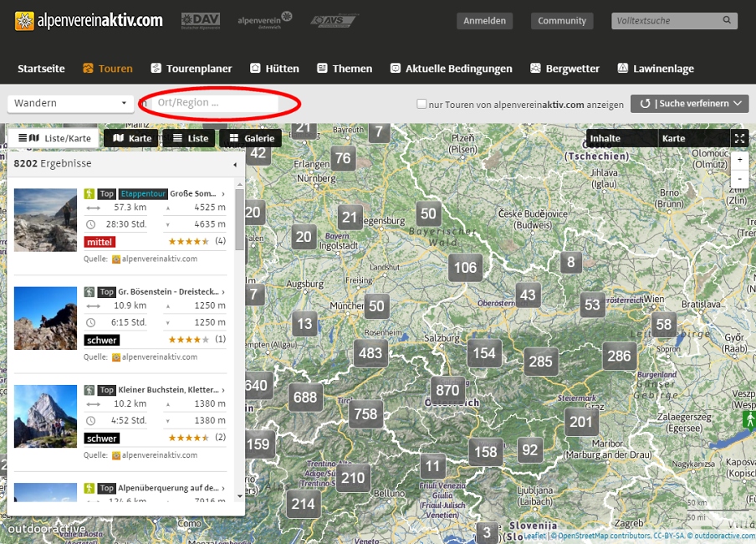This screenshot has width=756, height=544.
Task: Expand the Alpenüberquerung tour entry arrow
Action: pos(222,488)
